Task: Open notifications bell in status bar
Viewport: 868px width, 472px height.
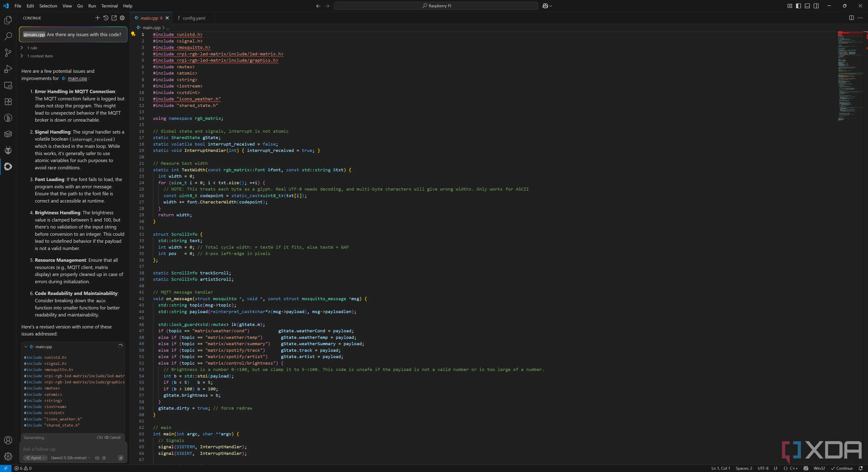Action: pyautogui.click(x=861, y=468)
